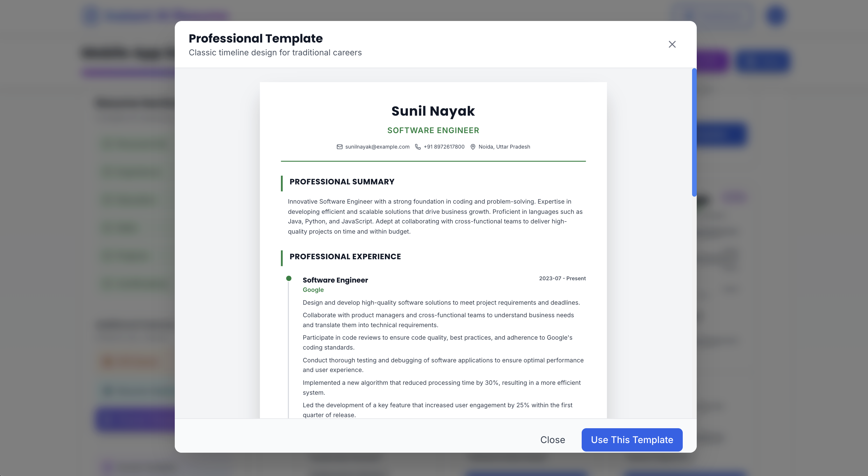Select the green timeline dot beside Software Engineer
The height and width of the screenshot is (476, 868).
pyautogui.click(x=289, y=278)
